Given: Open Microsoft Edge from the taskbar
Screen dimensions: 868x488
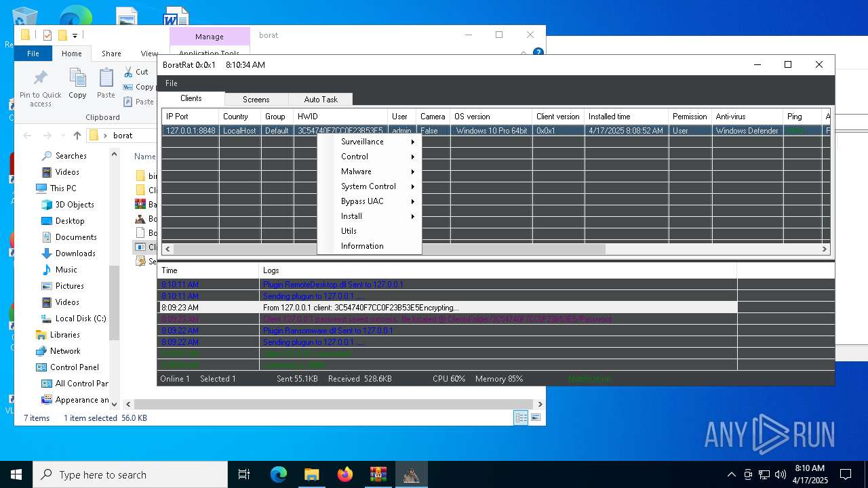Looking at the screenshot, I should tap(279, 474).
